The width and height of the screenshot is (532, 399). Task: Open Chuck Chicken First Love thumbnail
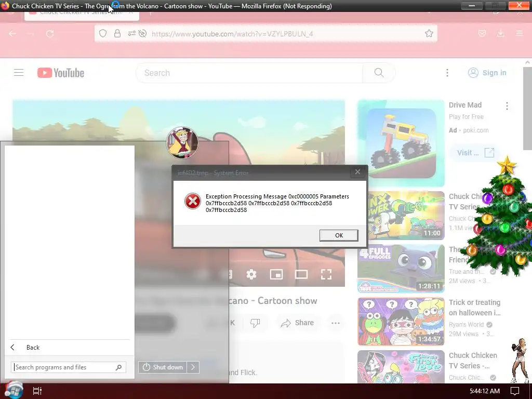coord(401,367)
